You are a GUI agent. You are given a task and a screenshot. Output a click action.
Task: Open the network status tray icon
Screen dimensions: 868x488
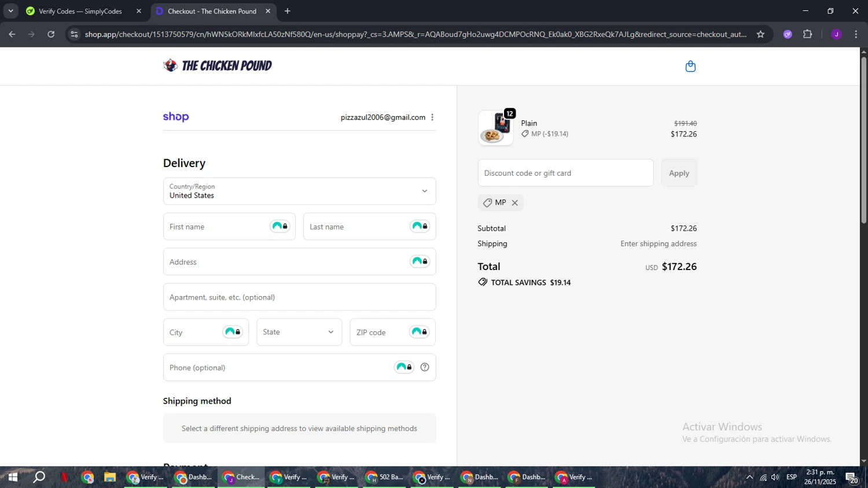point(763,477)
